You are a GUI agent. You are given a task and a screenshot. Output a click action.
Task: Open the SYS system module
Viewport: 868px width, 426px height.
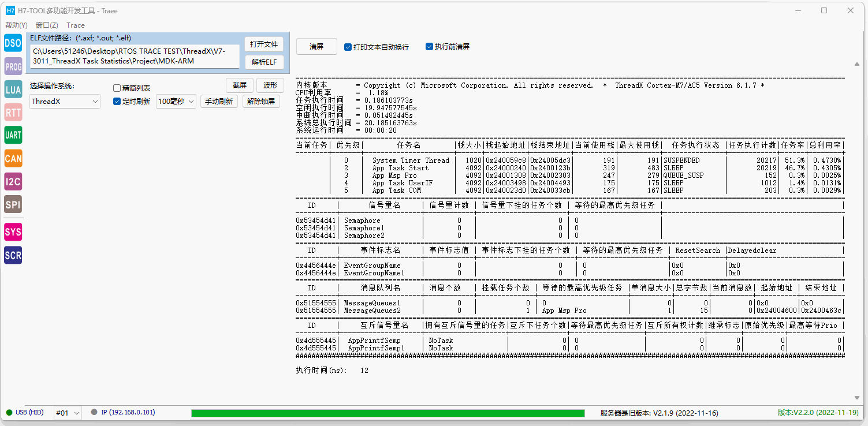[x=13, y=232]
